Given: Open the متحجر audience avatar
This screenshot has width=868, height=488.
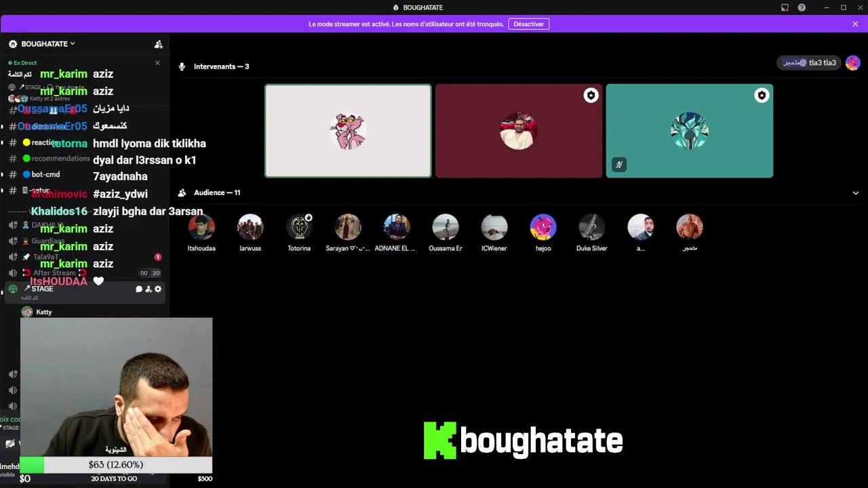Looking at the screenshot, I should click(690, 228).
